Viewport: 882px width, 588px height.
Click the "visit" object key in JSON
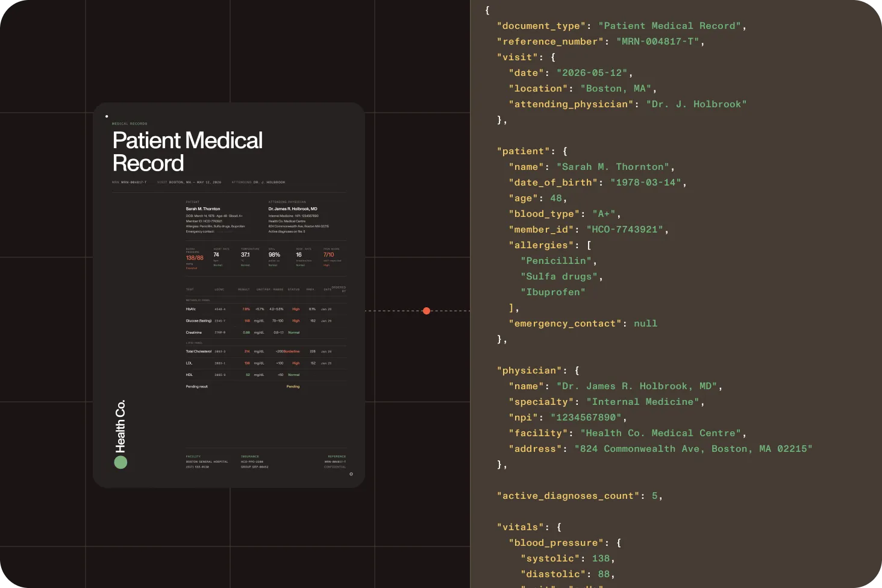coord(518,57)
